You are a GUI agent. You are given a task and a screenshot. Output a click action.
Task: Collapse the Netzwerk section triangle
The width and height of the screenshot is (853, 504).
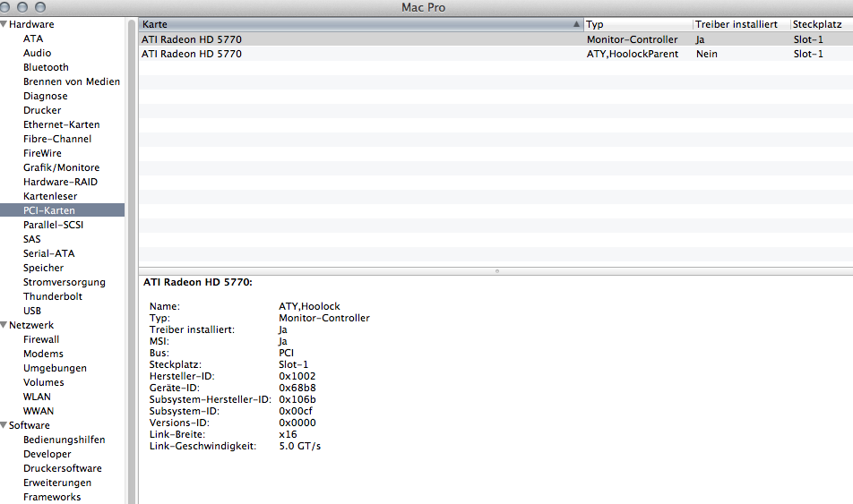click(x=4, y=325)
